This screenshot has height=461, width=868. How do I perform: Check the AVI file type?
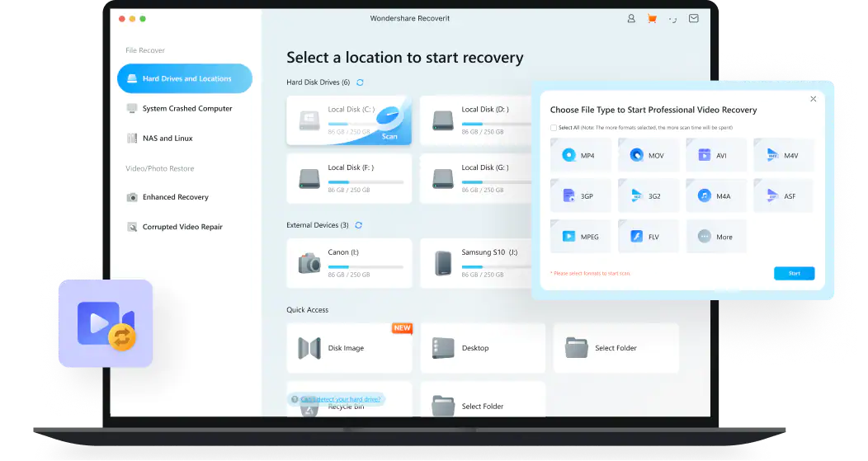pos(715,156)
